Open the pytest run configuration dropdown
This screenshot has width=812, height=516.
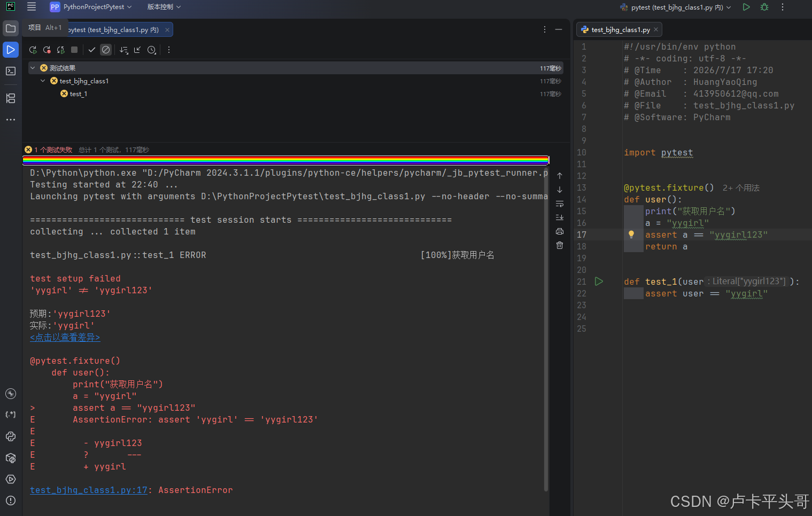(x=676, y=7)
